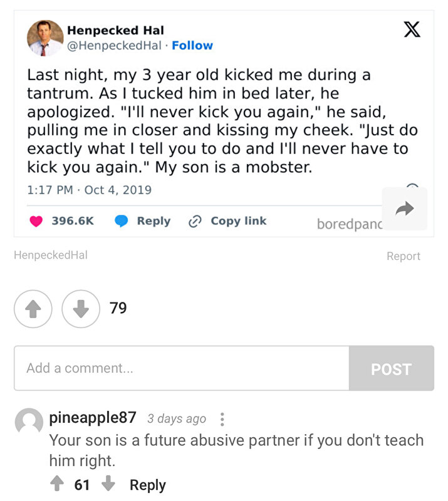Reply to pineapple87's comment

(x=148, y=485)
